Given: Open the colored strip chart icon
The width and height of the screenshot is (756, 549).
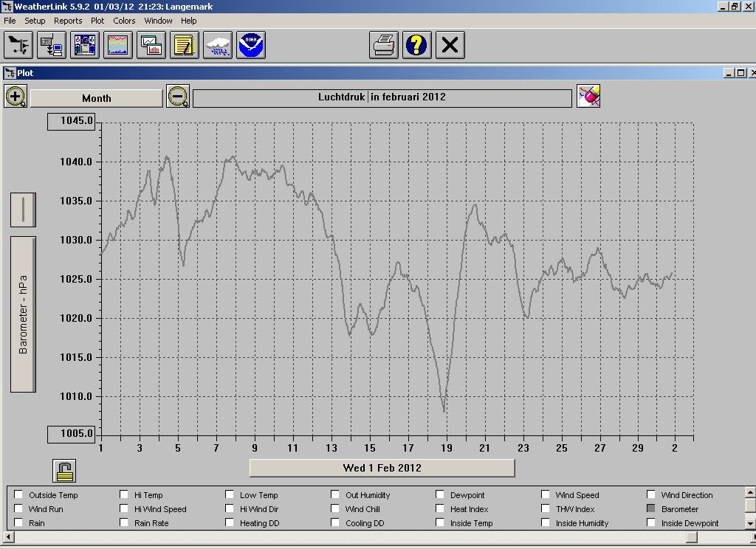Looking at the screenshot, I should (x=118, y=46).
